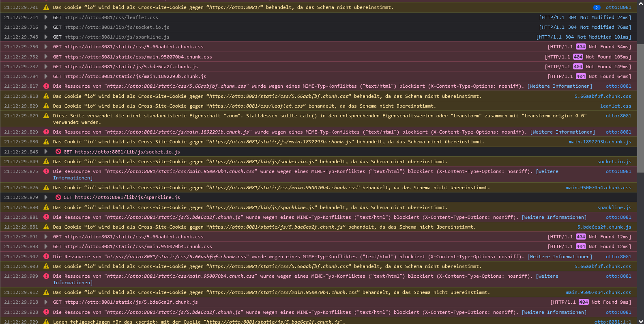The image size is (644, 324).
Task: Click error icon of 21:12:29.881 MIME message
Action: (x=46, y=217)
